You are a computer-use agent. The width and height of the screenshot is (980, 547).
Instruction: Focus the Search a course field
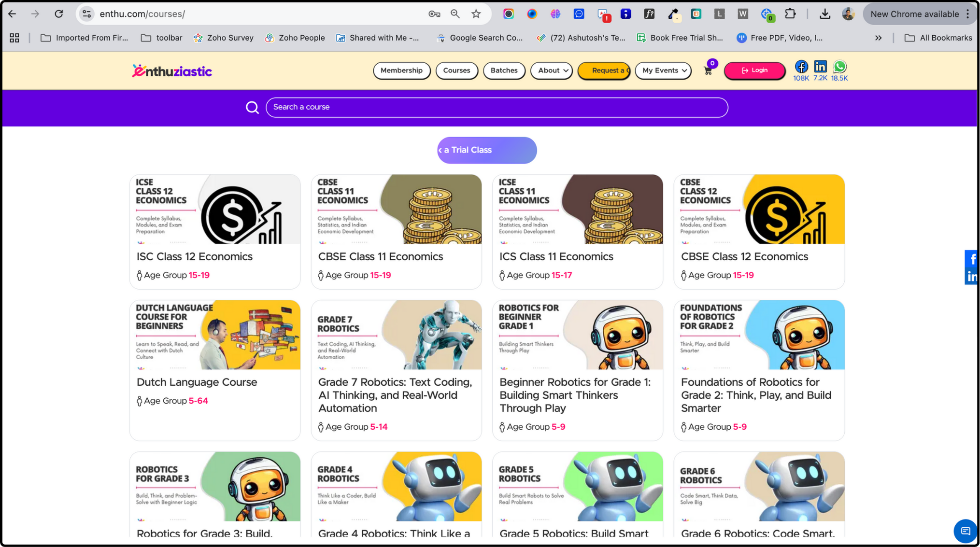pos(497,107)
